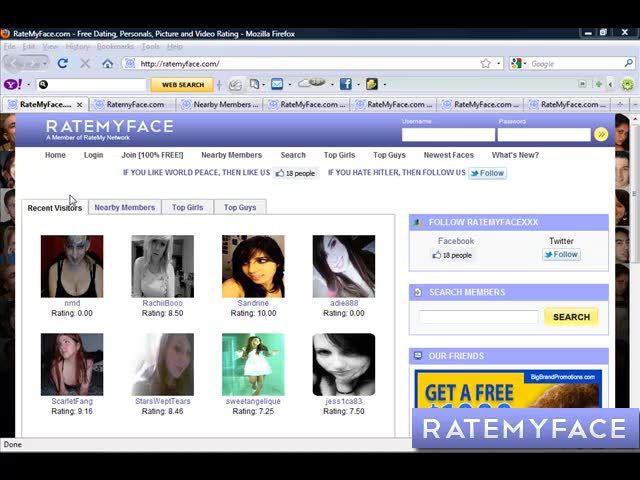
Task: Click the Stop loading X icon
Action: [85, 64]
